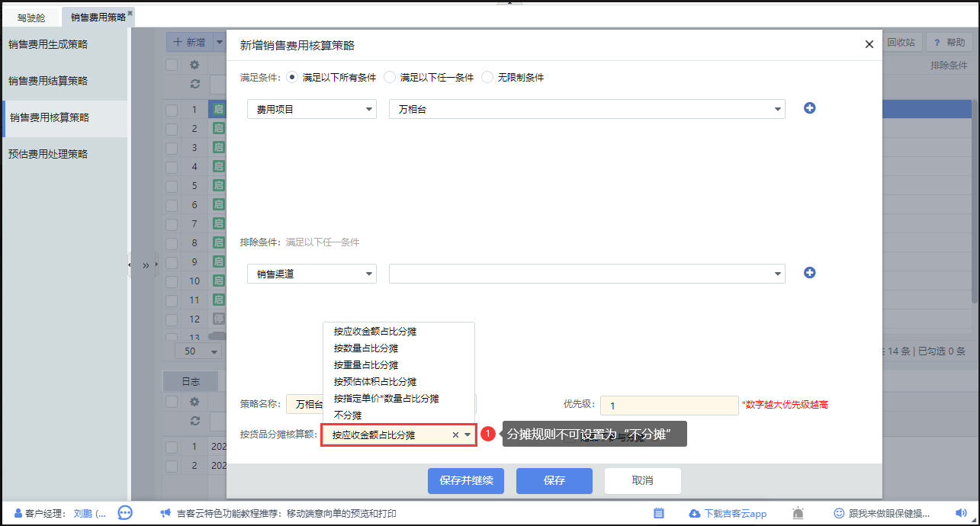Click the sound speaker icon in status bar
The image size is (980, 526).
tap(961, 513)
